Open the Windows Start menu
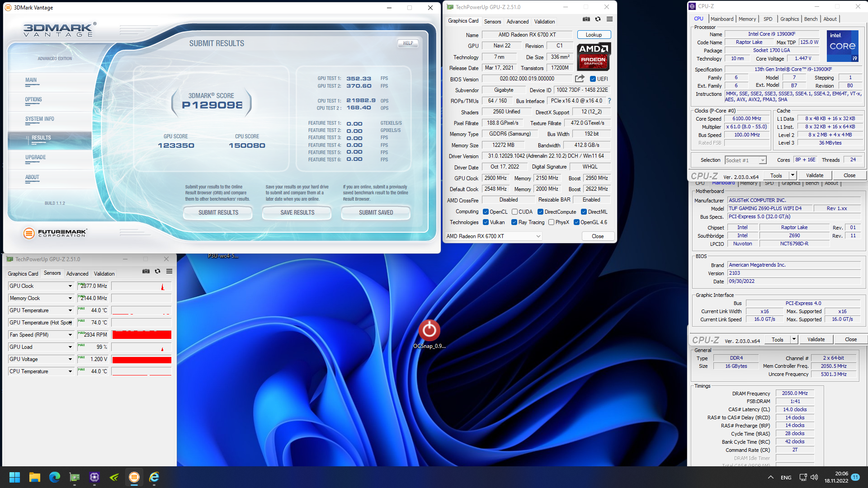The width and height of the screenshot is (868, 488). coord(14,477)
